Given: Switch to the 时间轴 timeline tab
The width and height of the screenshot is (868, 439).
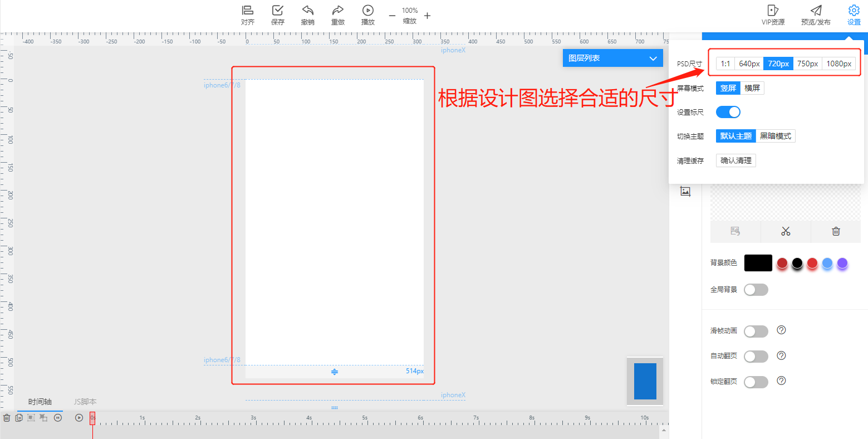Looking at the screenshot, I should point(40,402).
